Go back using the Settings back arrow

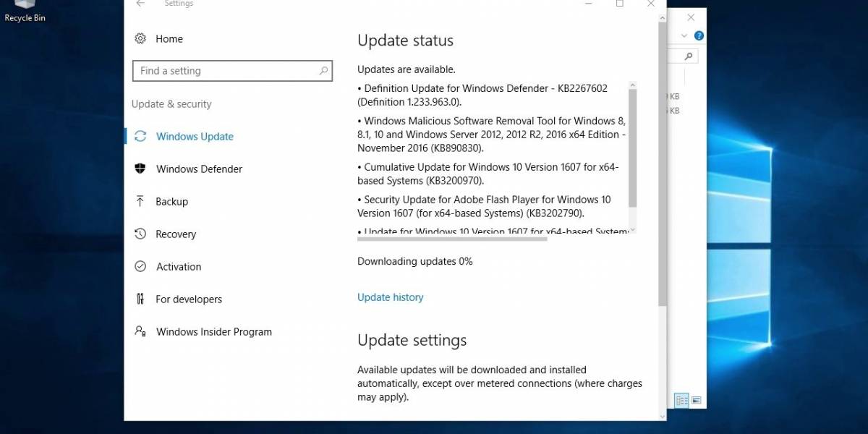coord(140,4)
